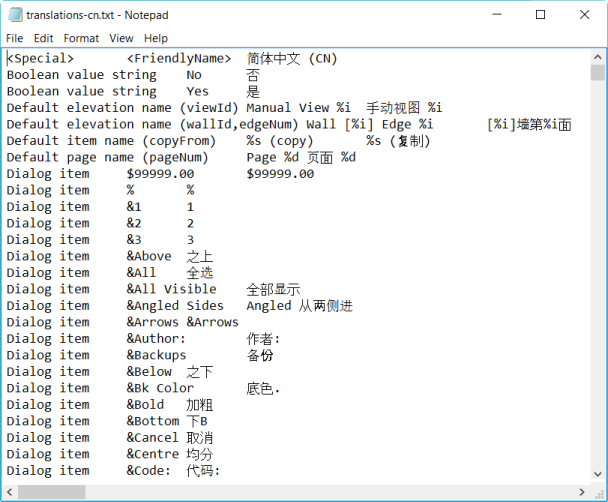Minimize the Notepad window
This screenshot has height=502, width=608.
click(497, 15)
